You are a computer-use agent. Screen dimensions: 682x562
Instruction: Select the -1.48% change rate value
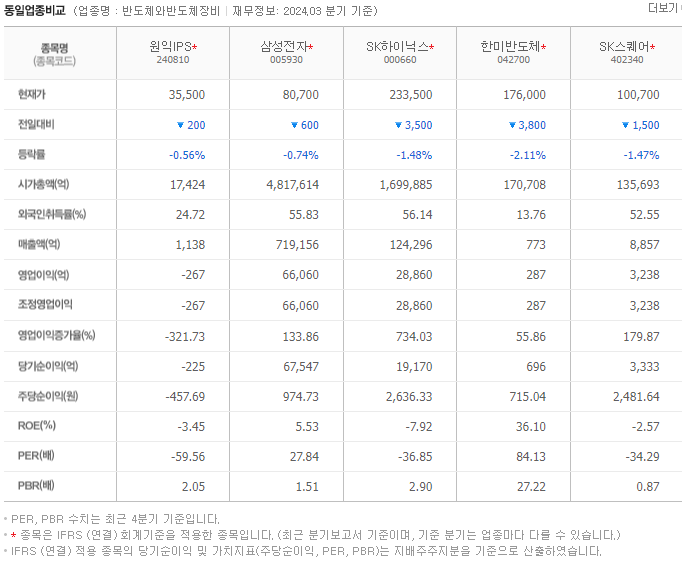click(x=414, y=155)
